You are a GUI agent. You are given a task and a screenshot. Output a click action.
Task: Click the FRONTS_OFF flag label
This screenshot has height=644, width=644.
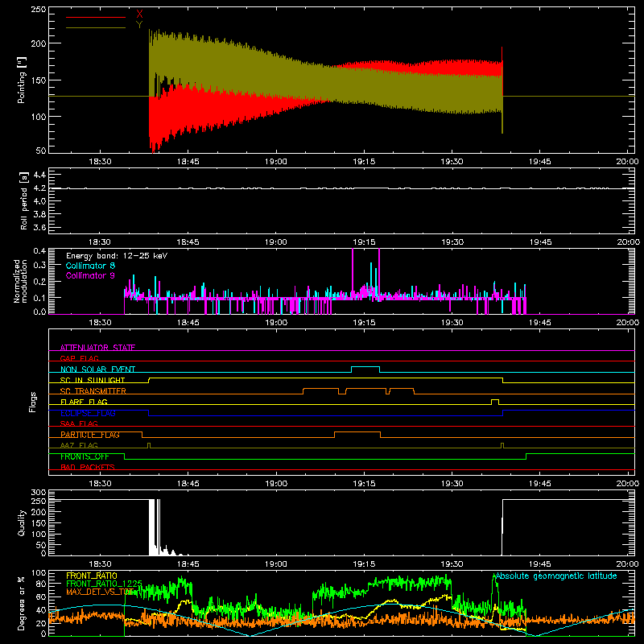point(85,456)
